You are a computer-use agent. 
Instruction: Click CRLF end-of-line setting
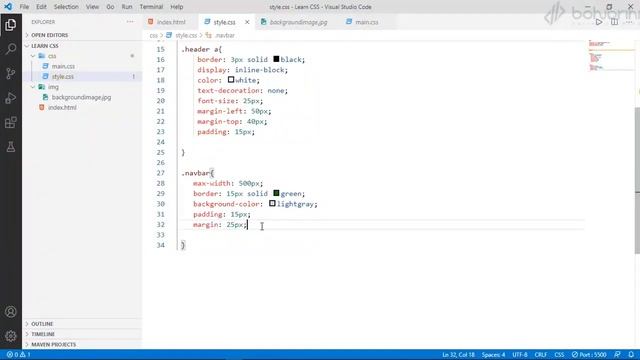(x=540, y=354)
